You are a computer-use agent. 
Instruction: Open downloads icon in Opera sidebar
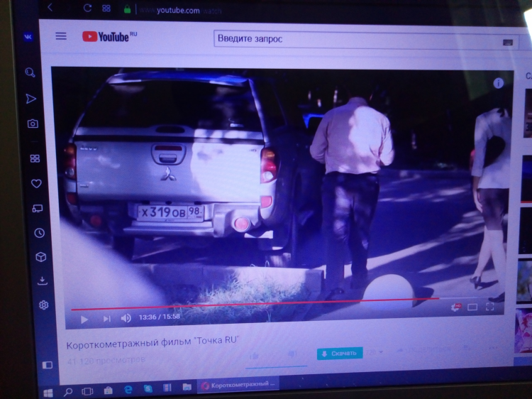42,281
